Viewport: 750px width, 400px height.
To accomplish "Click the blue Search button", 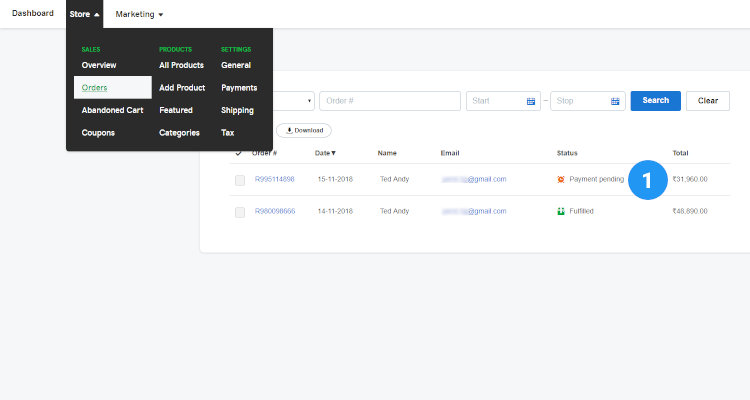I will 655,100.
